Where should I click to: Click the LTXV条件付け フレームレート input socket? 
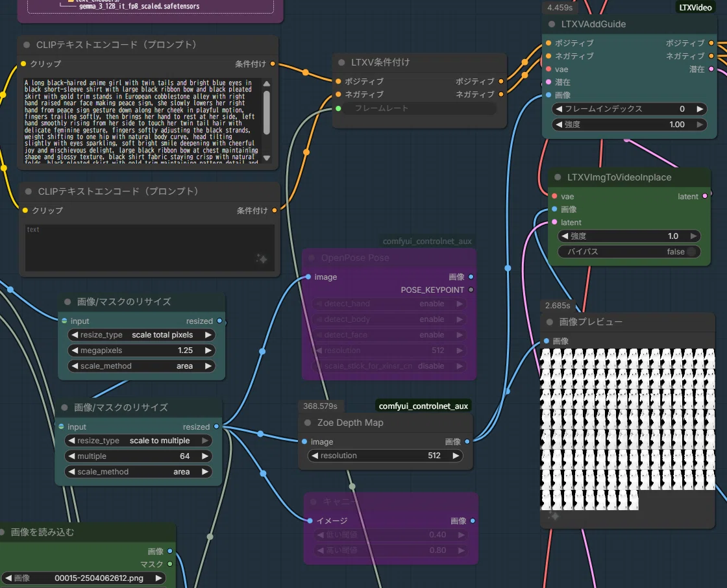click(338, 108)
